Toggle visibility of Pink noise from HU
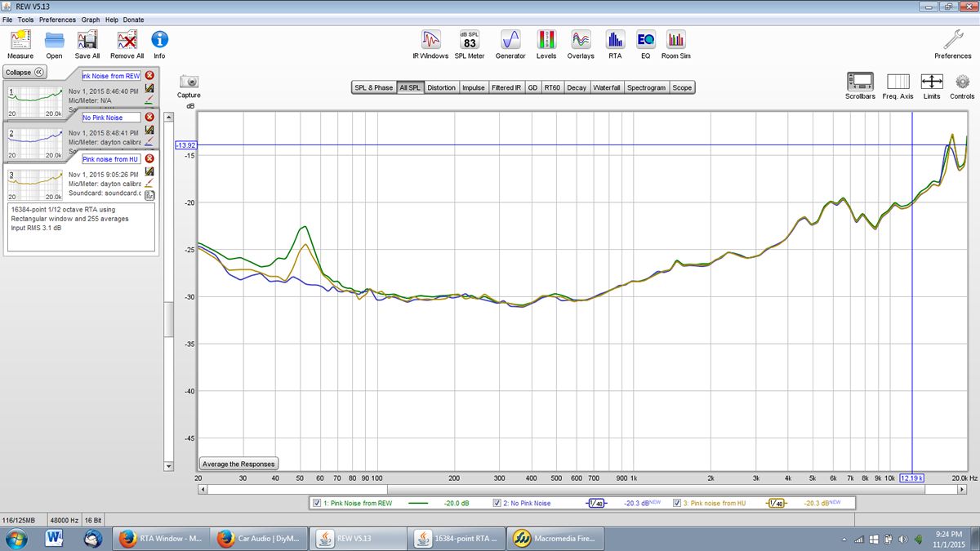The height and width of the screenshot is (551, 980). tap(675, 503)
